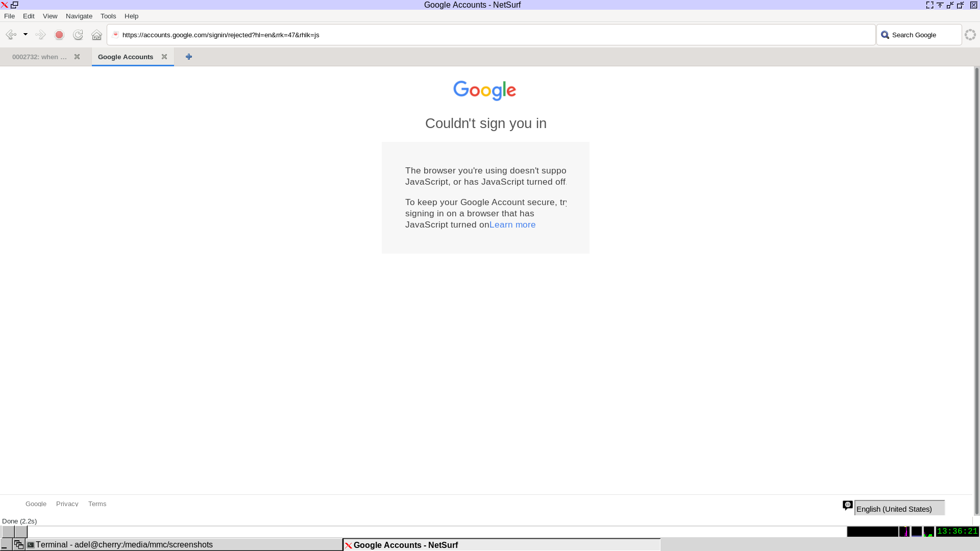This screenshot has height=551, width=980.
Task: Open the language dropdown English (United States)
Action: (899, 509)
